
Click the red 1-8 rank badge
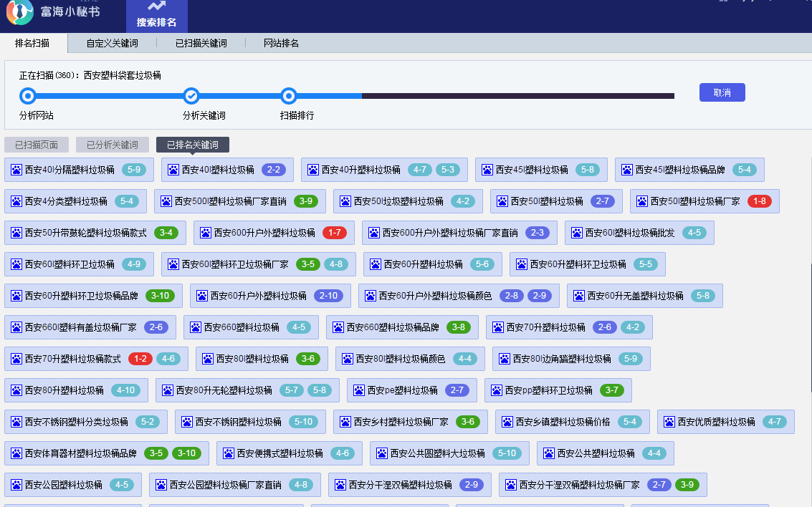click(759, 201)
